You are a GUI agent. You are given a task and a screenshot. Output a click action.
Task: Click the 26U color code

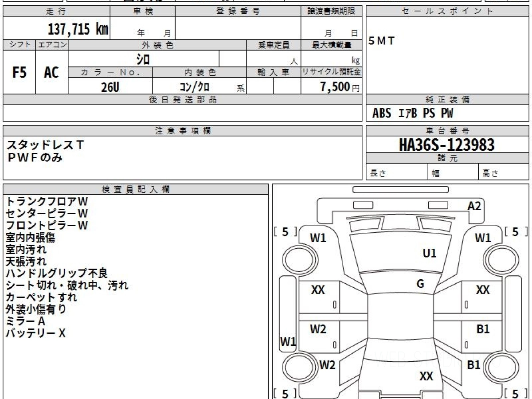[110, 87]
